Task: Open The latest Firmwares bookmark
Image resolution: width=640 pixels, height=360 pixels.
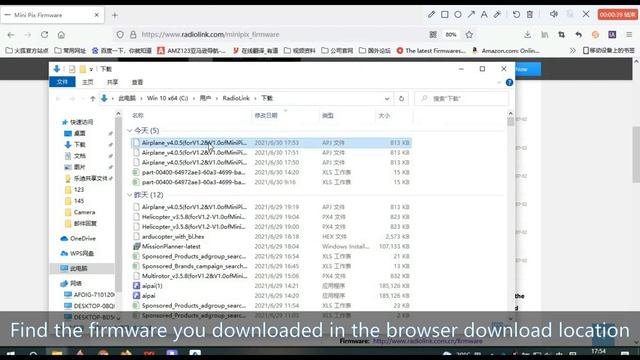Action: (x=431, y=51)
